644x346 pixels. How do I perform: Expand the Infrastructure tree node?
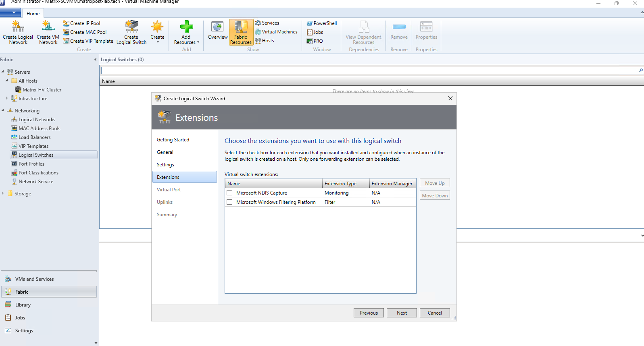7,98
